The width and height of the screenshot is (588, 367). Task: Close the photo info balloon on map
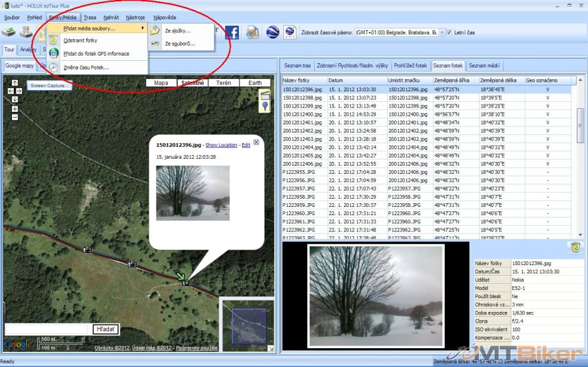tap(256, 143)
